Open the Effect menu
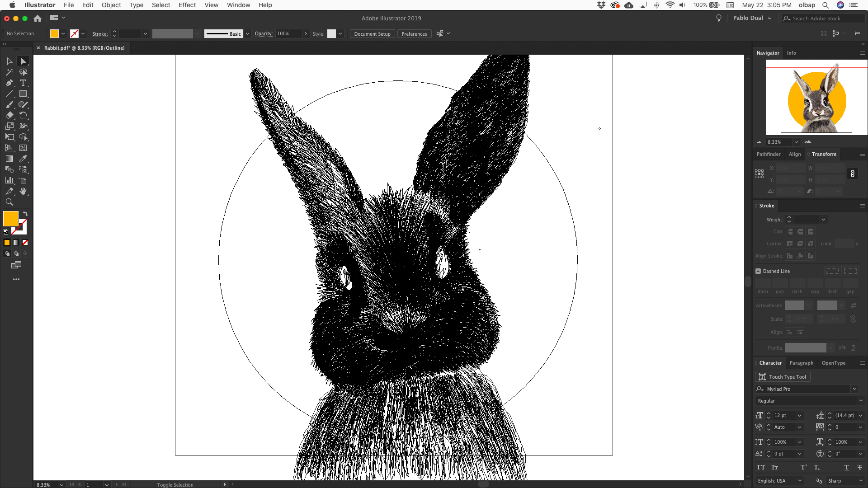This screenshot has width=868, height=488. click(x=187, y=5)
